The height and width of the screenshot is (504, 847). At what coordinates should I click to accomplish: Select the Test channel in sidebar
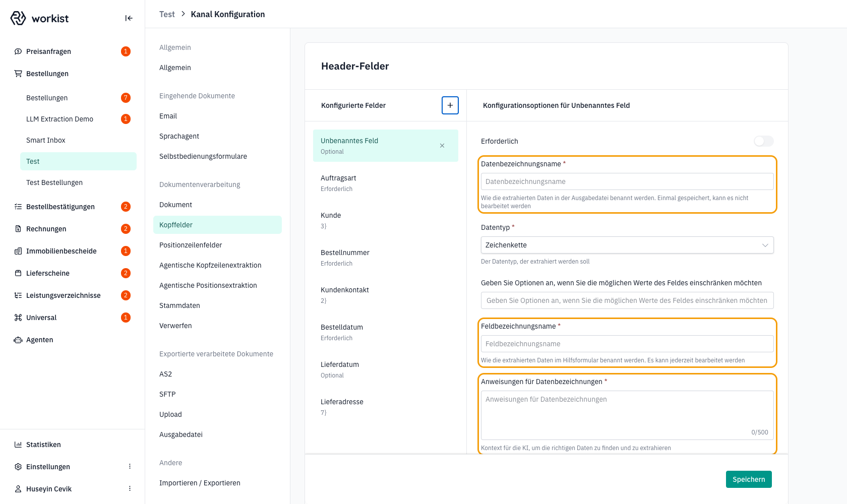[x=78, y=161]
